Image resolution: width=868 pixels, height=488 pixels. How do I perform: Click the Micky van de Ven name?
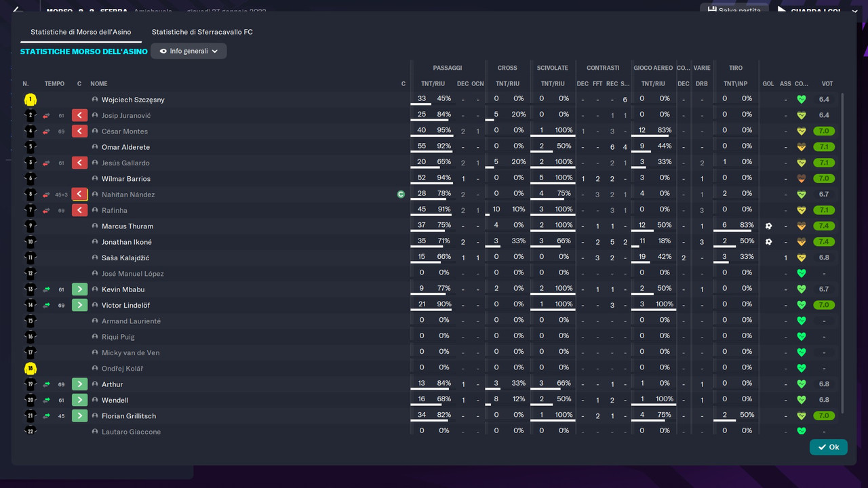(131, 352)
